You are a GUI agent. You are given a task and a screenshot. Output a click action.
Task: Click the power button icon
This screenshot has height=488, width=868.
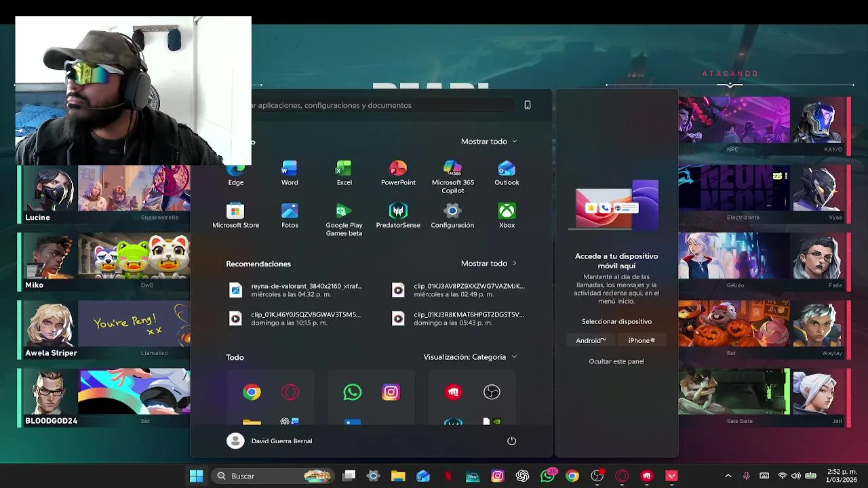511,441
